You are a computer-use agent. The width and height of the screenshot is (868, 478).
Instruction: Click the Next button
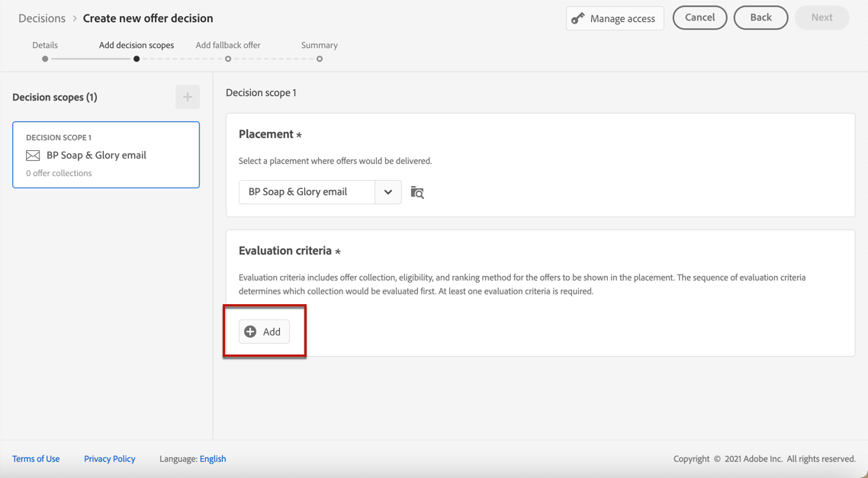tap(821, 18)
